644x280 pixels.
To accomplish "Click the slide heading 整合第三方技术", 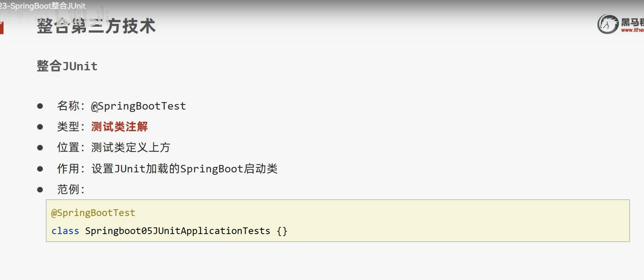I will click(x=96, y=26).
